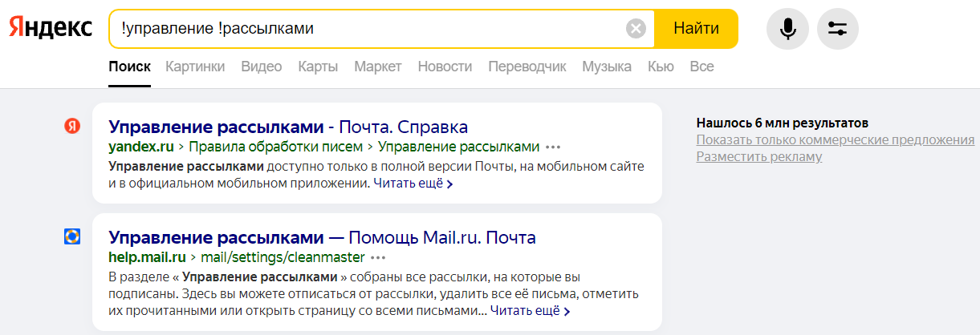Viewport: 980px width, 335px height.
Task: Click the Найти search button
Action: [696, 29]
